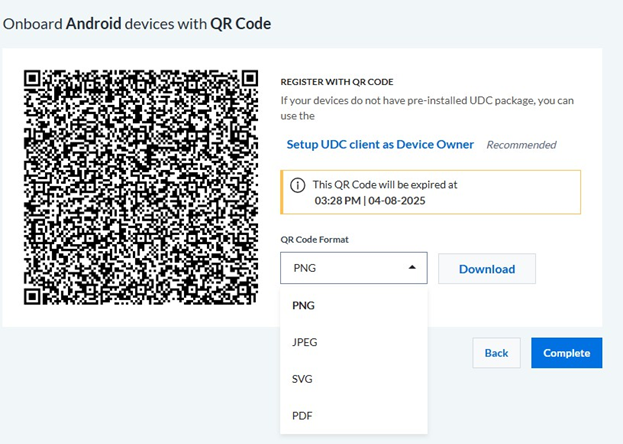Viewport: 623px width, 444px height.
Task: Click the dropdown caret arrow beside PNG
Action: pyautogui.click(x=412, y=268)
